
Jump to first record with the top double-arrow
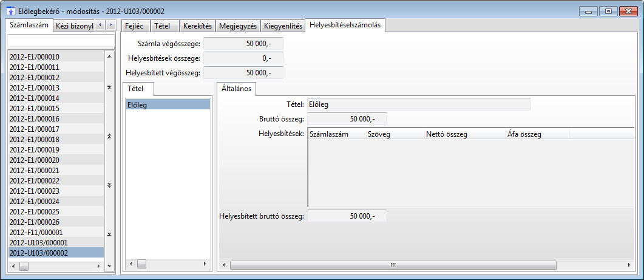pos(109,87)
